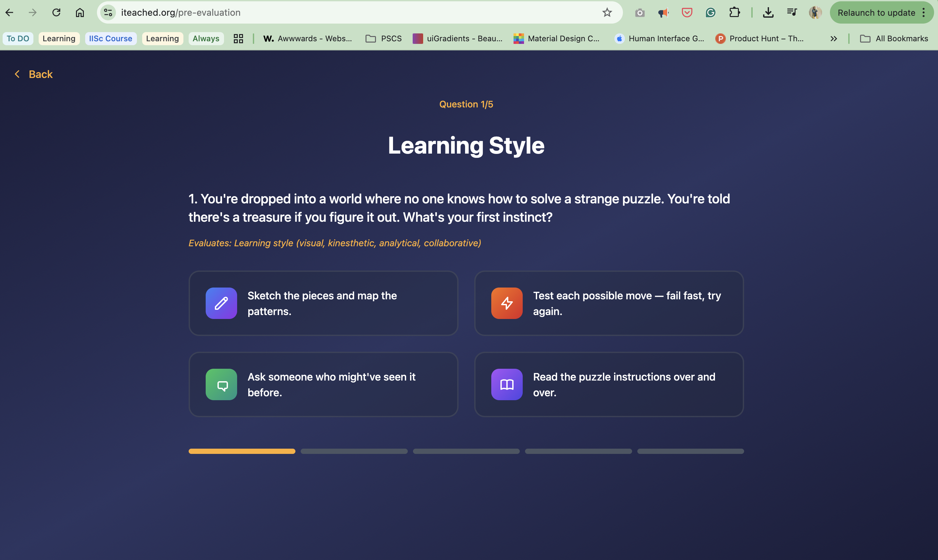Click the second progress bar segment

[353, 451]
